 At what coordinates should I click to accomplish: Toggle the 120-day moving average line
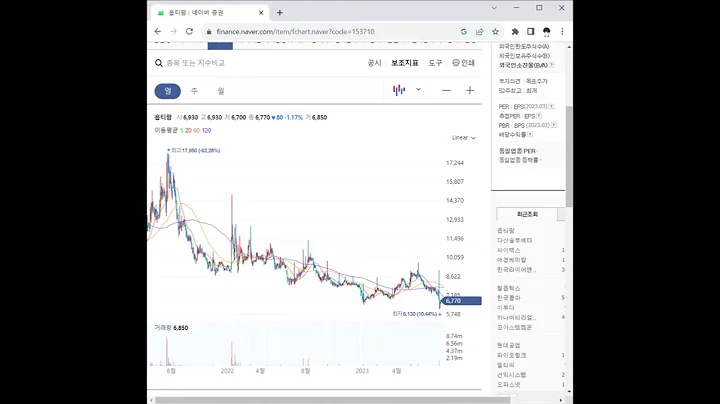pos(207,130)
